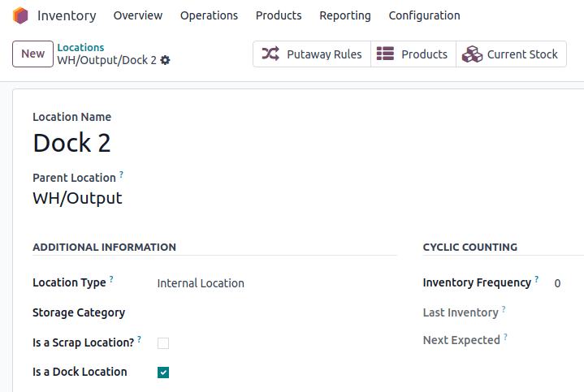Open the Location Type dropdown
The image size is (584, 392).
[268, 283]
